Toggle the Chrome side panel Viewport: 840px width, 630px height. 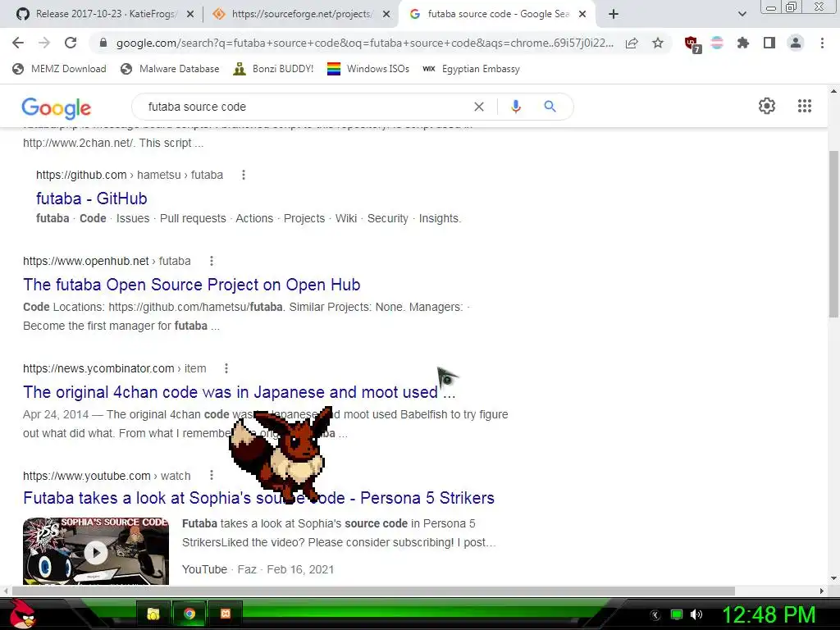click(769, 43)
